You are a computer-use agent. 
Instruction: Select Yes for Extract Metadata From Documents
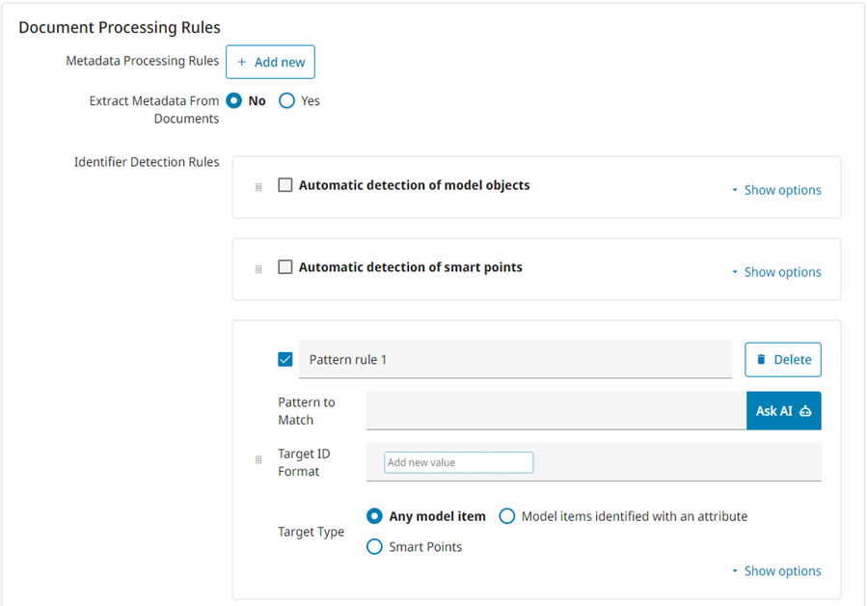coord(286,100)
